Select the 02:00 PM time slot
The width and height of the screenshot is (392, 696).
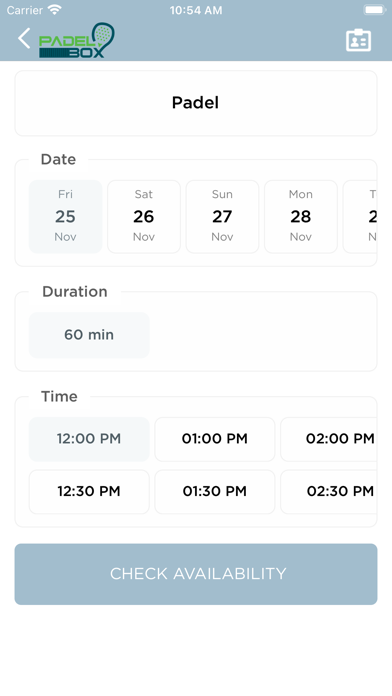[329, 439]
